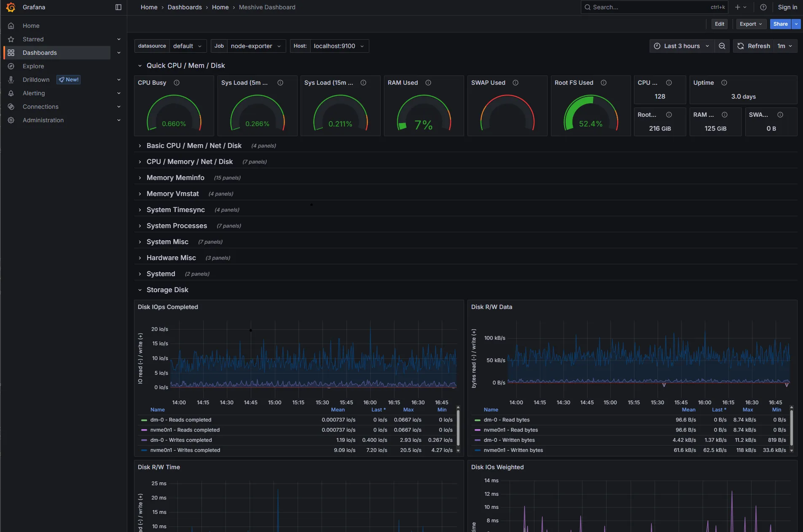
Task: Show SWAP total panel info icon
Action: [780, 115]
